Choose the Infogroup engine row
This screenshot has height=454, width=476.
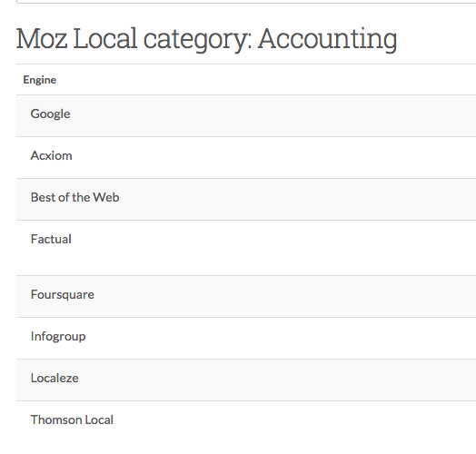tap(246, 339)
